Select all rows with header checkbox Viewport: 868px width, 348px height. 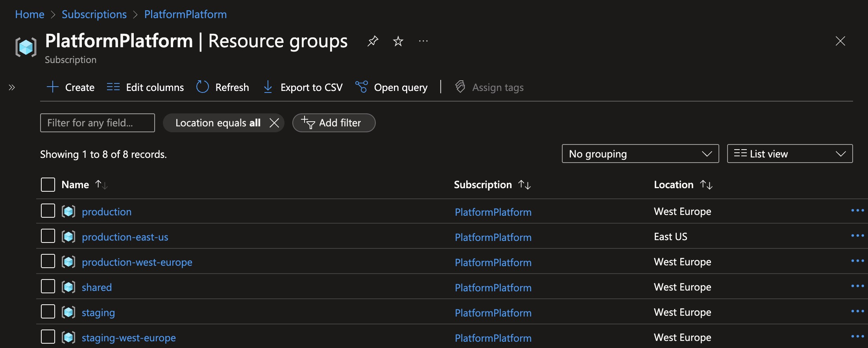(x=48, y=184)
